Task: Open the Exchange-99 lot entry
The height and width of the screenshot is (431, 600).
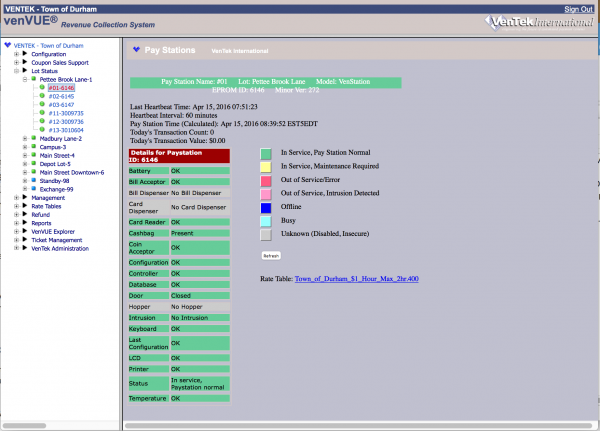Action: (56, 189)
